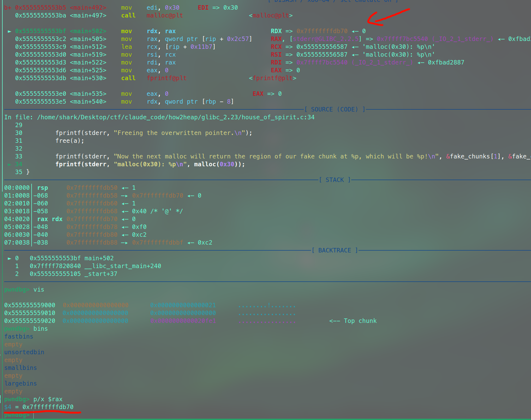Click the largebins heading
Screen dimensions: 531x420
(20, 383)
